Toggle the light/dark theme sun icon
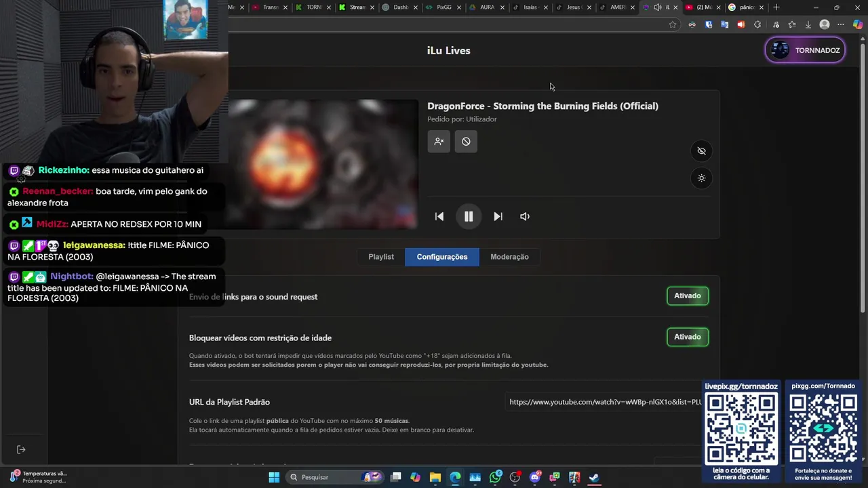This screenshot has width=868, height=488. (x=701, y=178)
